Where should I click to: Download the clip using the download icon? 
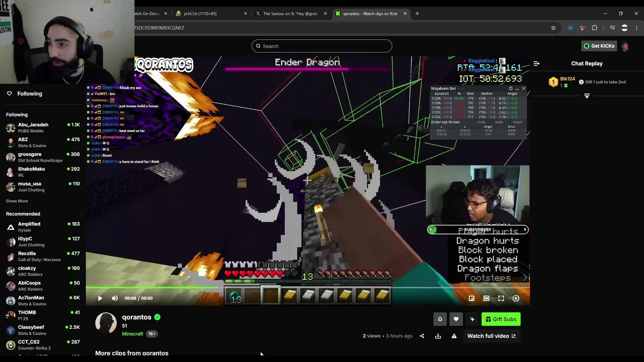438,336
